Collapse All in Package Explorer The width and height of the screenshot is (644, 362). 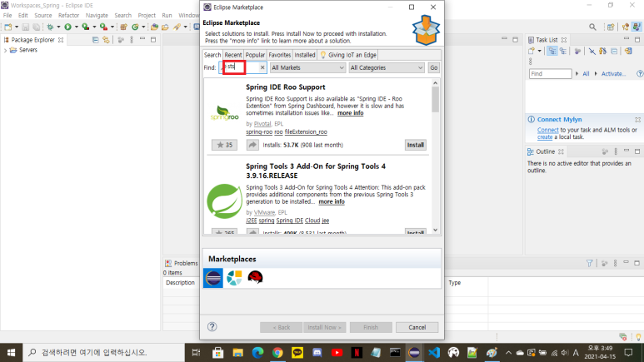point(95,40)
